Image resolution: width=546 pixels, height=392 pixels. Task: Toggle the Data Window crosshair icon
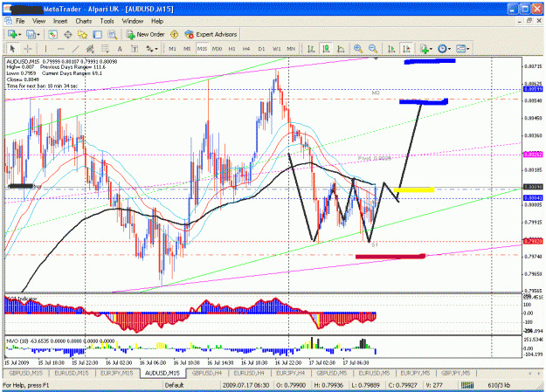tap(67, 34)
